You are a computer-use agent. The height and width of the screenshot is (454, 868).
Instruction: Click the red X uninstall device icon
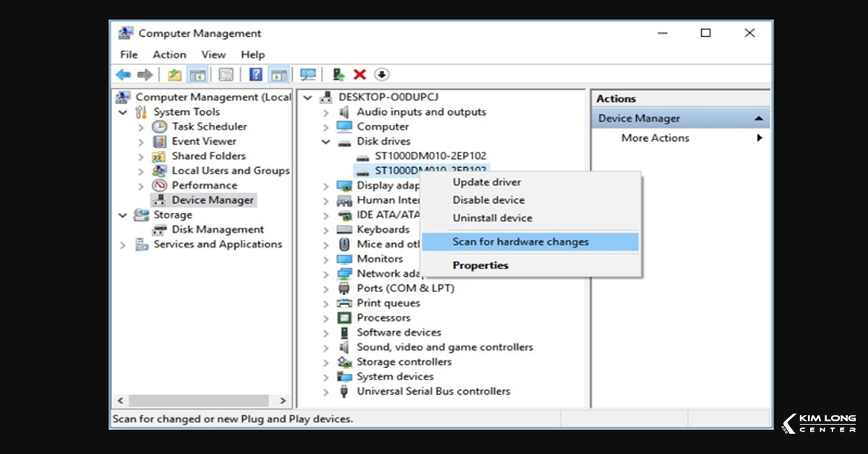(x=359, y=74)
